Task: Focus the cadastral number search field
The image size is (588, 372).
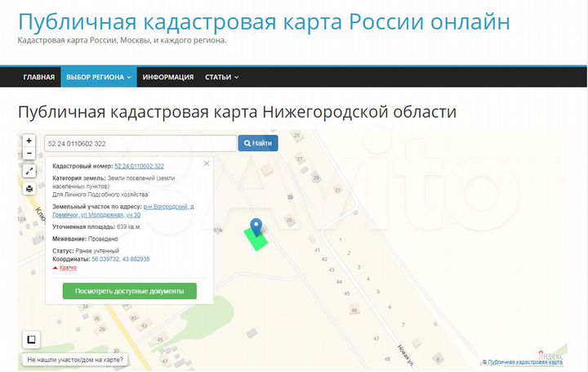Action: click(x=140, y=143)
